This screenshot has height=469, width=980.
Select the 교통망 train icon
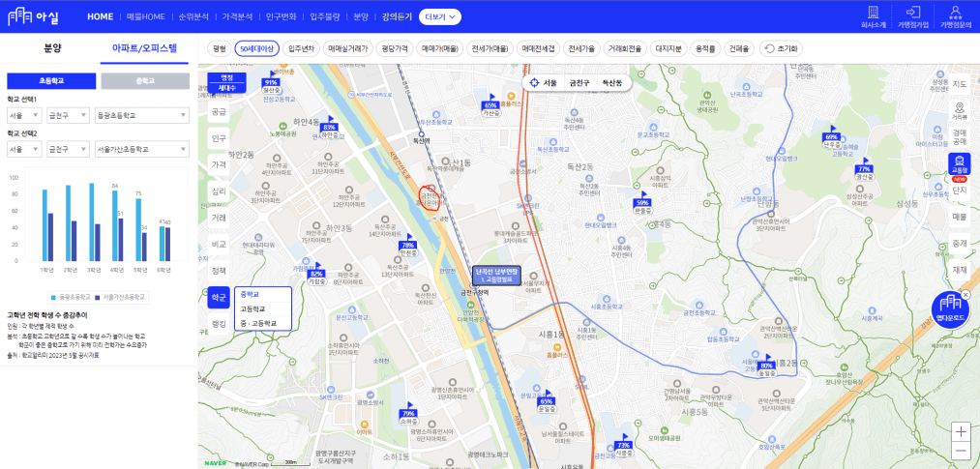click(x=960, y=163)
